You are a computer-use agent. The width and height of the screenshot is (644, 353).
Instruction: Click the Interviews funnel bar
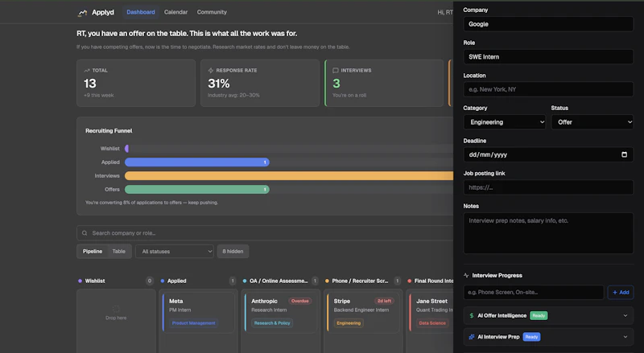289,175
